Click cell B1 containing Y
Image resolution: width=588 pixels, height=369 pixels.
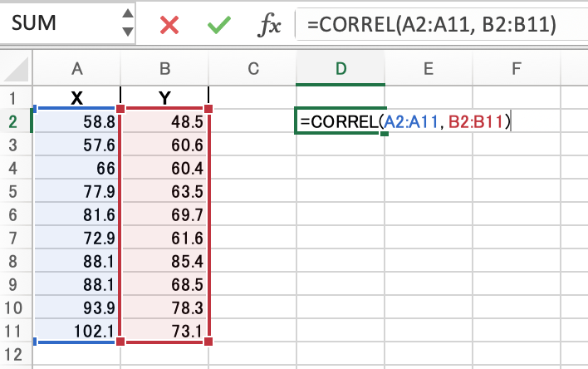click(x=164, y=98)
